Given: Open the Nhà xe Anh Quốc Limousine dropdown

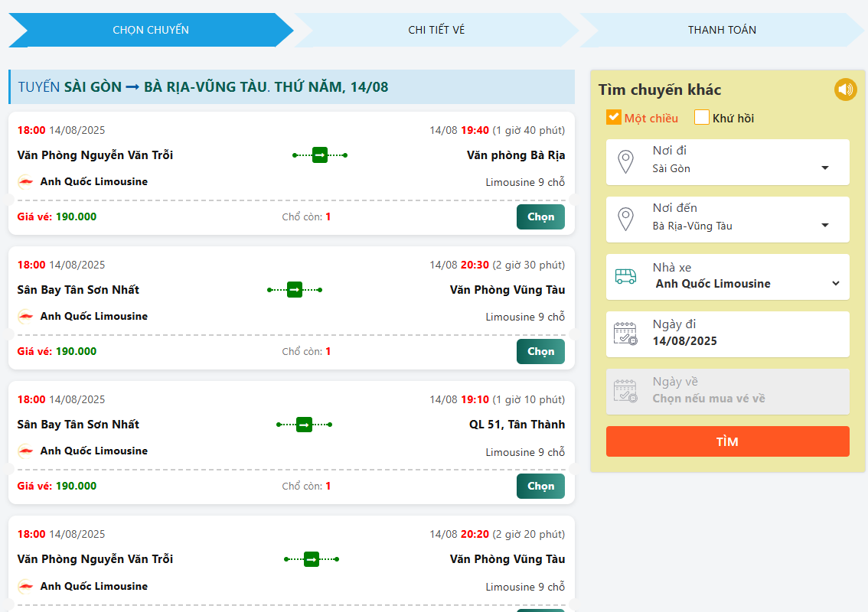Looking at the screenshot, I should click(x=727, y=277).
